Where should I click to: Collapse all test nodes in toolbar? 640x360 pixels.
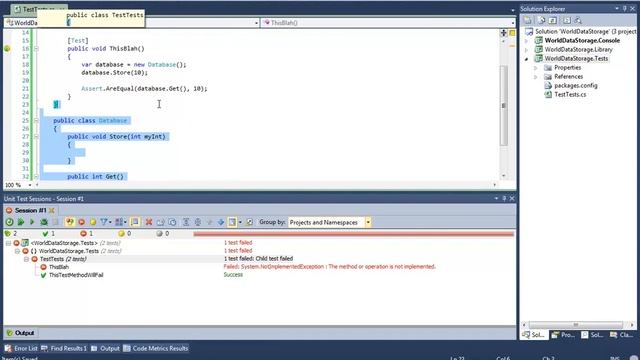click(198, 222)
